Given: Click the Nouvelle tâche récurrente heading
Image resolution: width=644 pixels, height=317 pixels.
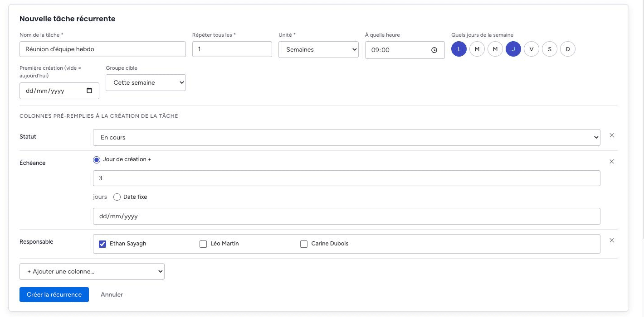Looking at the screenshot, I should 68,19.
